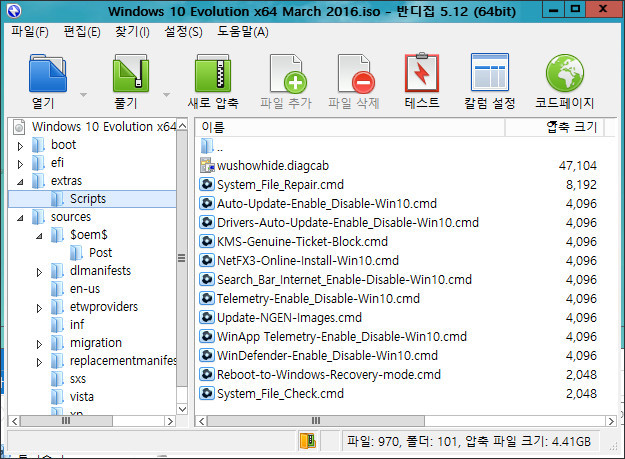
Task: Click the tree panel scroll down arrow
Action: pyautogui.click(x=182, y=409)
